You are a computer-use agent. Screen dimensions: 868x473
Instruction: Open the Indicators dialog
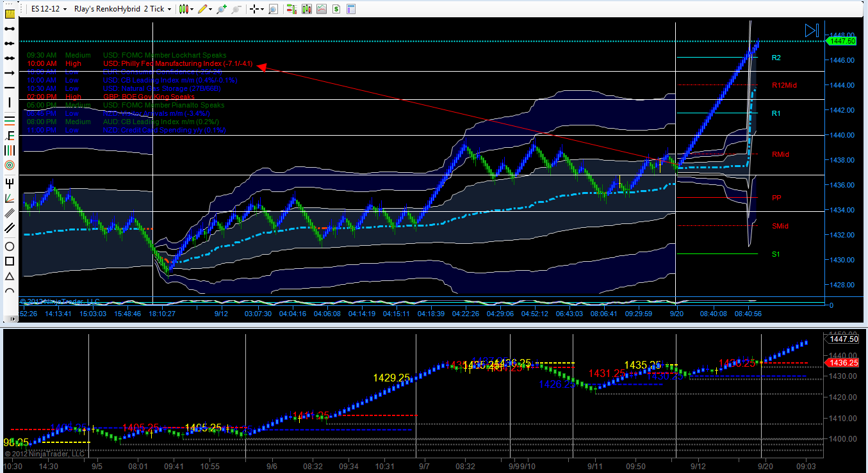[x=321, y=9]
